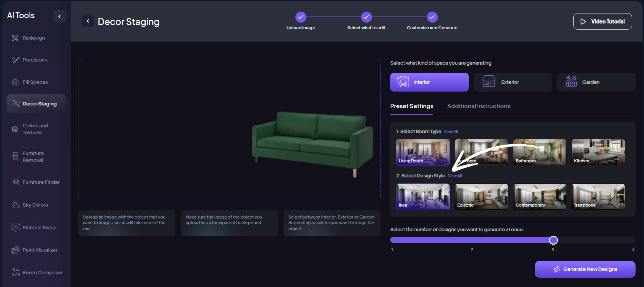This screenshot has width=644, height=287.
Task: Open the Precision+ tool icon
Action: click(15, 60)
